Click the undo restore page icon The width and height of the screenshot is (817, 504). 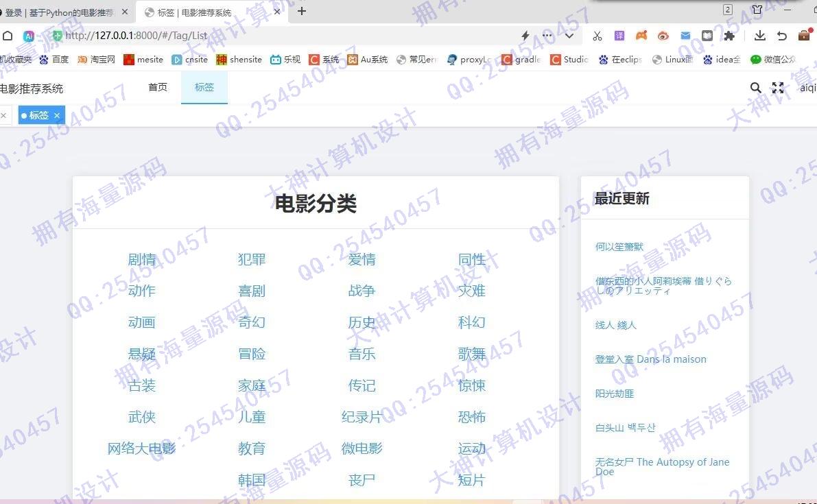(x=781, y=36)
